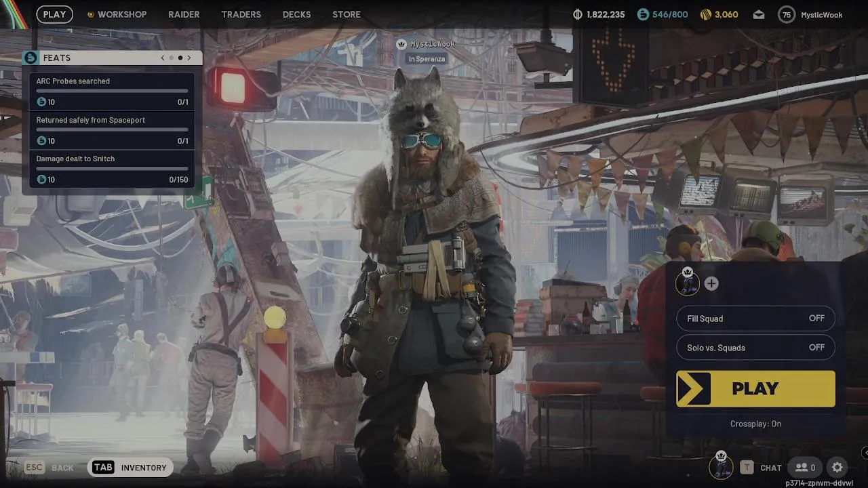The image size is (868, 488).
Task: Click ESC BACK button
Action: coord(50,468)
